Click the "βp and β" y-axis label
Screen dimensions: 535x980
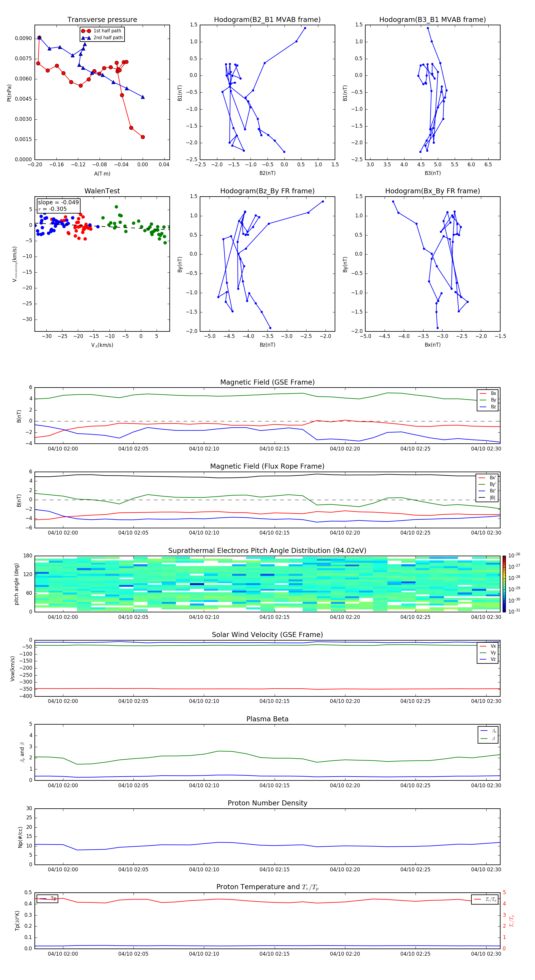(x=22, y=752)
